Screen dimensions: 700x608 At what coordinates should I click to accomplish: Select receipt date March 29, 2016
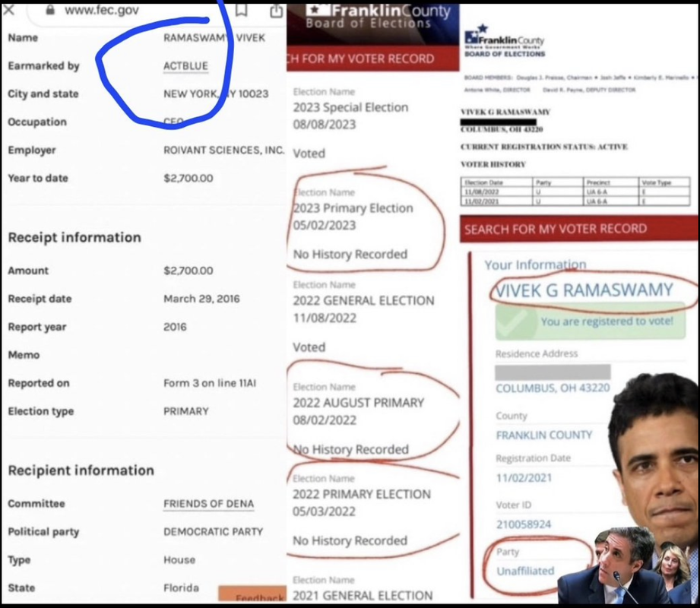[x=201, y=299]
